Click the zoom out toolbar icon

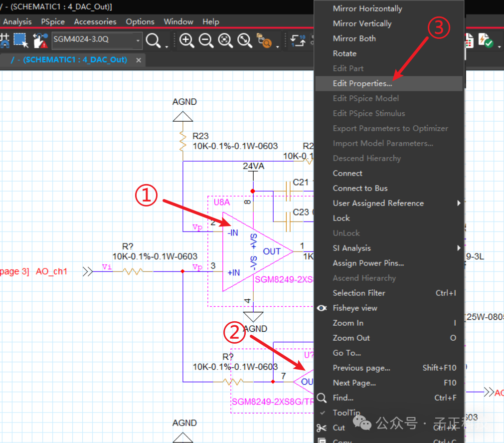tap(206, 40)
